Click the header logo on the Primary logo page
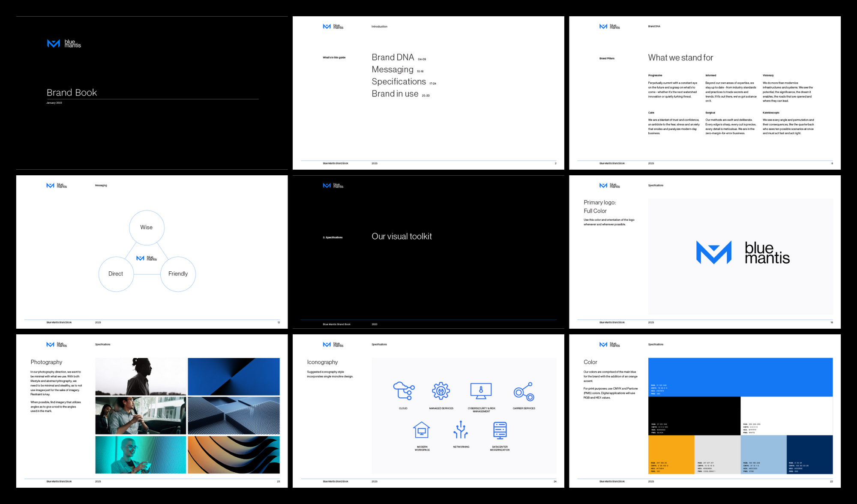857x504 pixels. pos(609,186)
